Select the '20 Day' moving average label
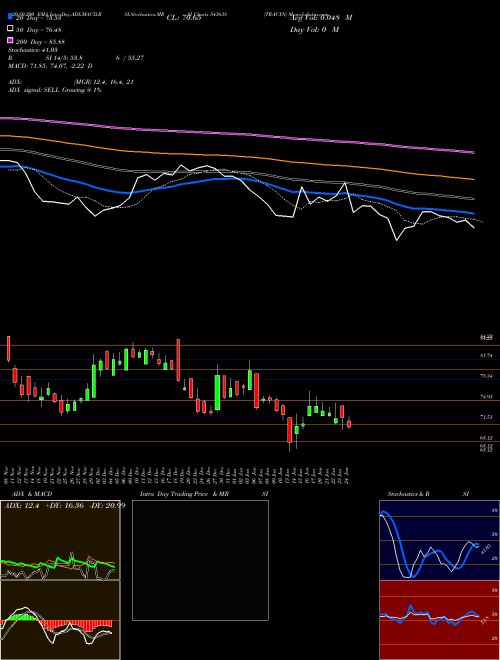 (x=39, y=18)
